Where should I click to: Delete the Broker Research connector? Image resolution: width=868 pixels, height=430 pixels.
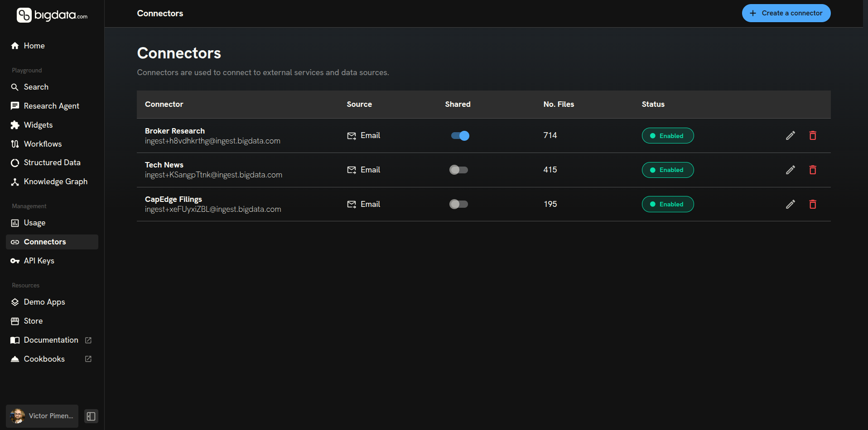point(813,135)
